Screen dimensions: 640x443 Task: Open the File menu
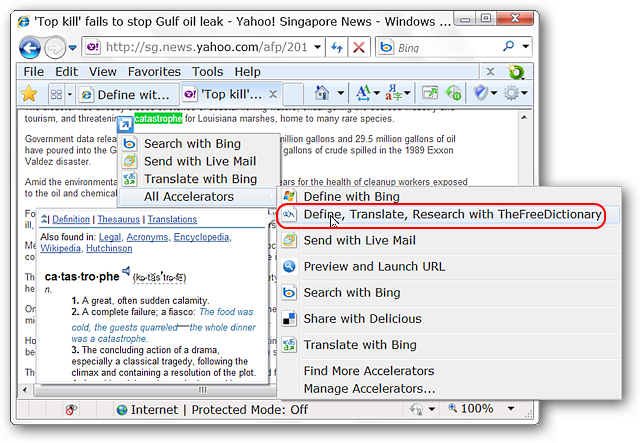coord(33,72)
